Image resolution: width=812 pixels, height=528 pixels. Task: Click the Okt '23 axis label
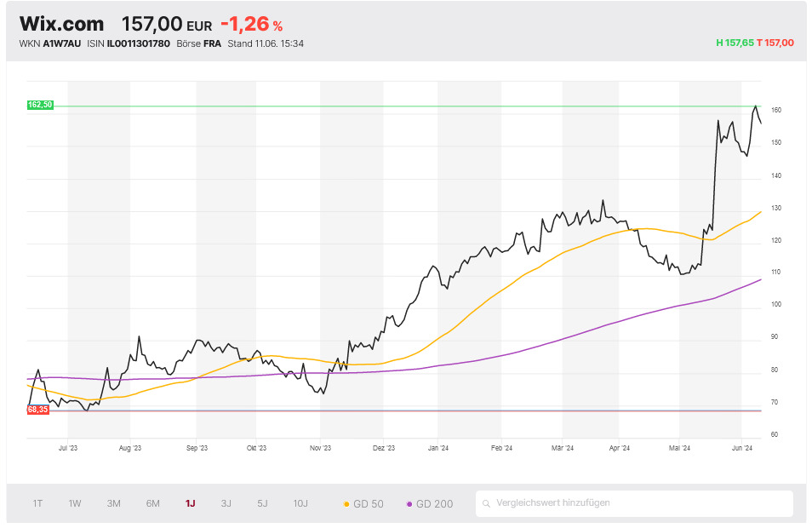tap(256, 448)
